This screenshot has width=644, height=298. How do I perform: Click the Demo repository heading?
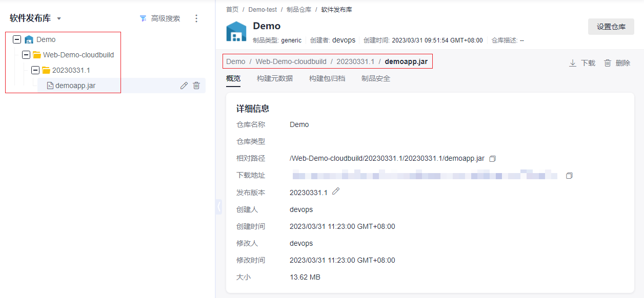tap(267, 26)
